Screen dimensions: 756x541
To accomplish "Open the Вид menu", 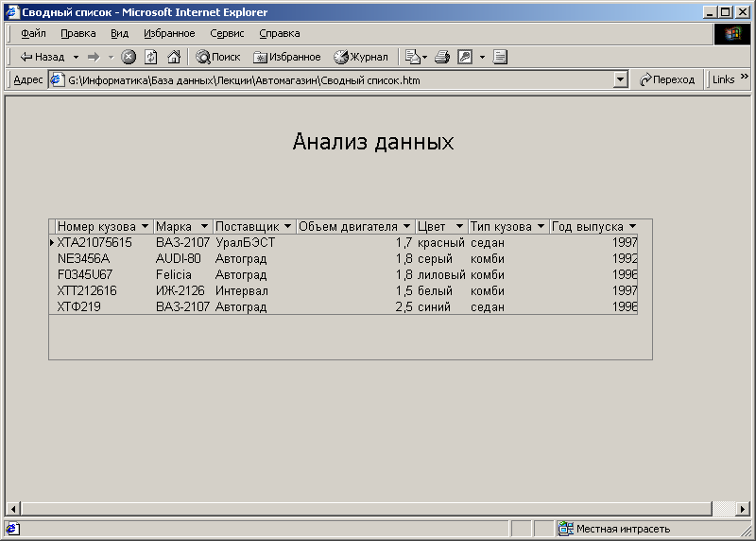I will [x=120, y=33].
